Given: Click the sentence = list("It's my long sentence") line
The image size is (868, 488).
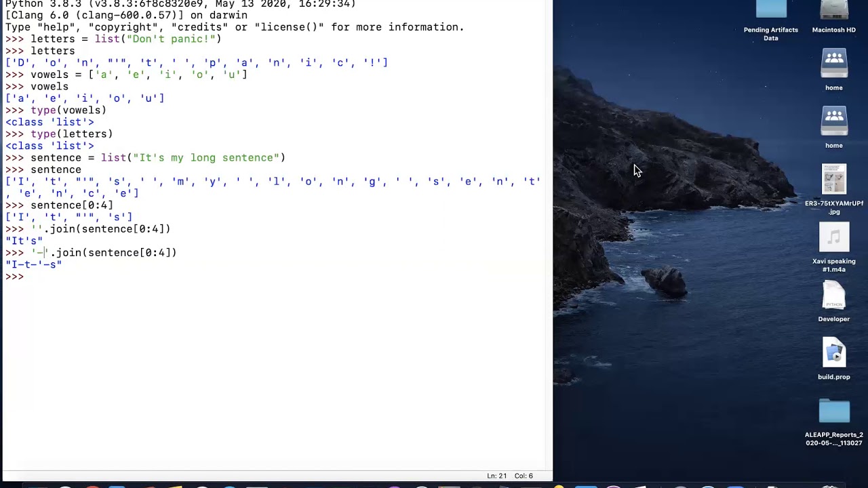Looking at the screenshot, I should 145,158.
